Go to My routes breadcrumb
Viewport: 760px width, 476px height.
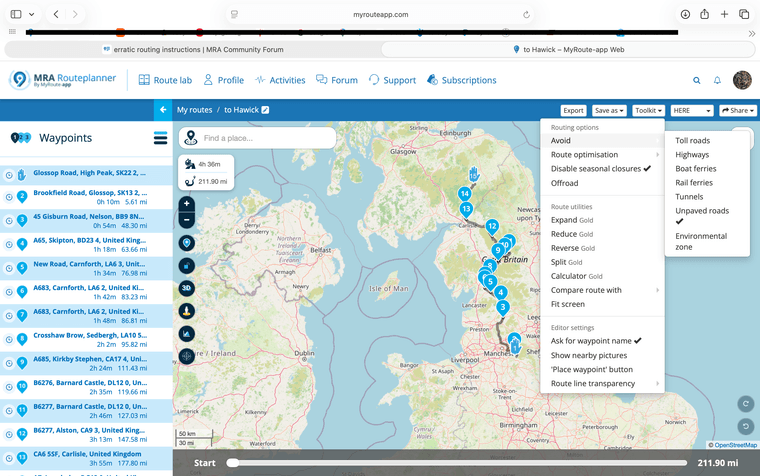coord(194,110)
